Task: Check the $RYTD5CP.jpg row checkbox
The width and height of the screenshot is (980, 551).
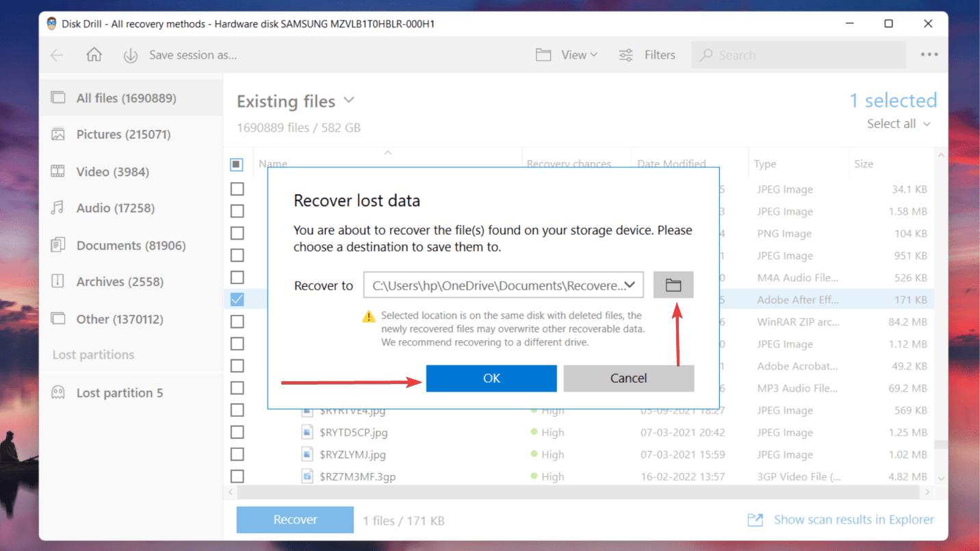Action: click(237, 432)
